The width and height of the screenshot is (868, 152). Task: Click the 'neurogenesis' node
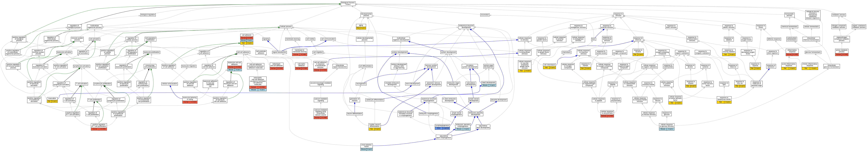(361, 84)
